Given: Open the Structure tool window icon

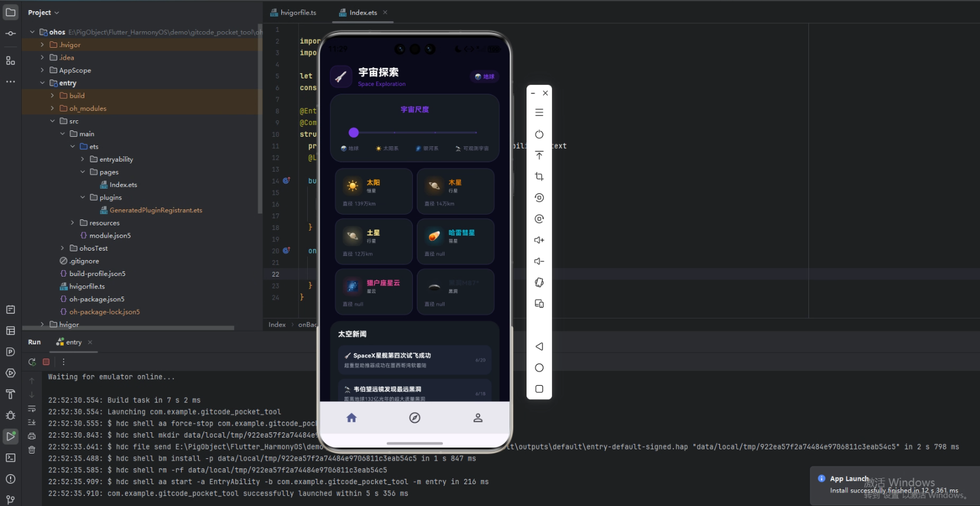Looking at the screenshot, I should 11,61.
